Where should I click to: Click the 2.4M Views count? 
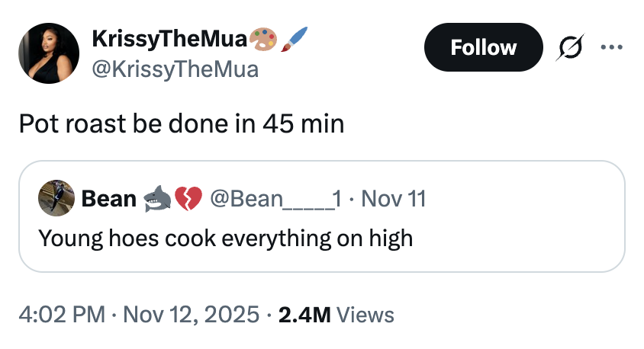point(336,315)
